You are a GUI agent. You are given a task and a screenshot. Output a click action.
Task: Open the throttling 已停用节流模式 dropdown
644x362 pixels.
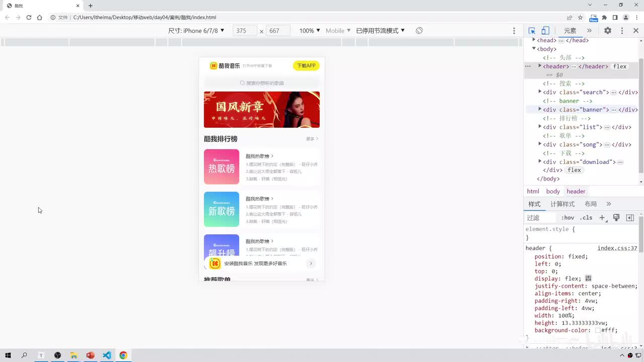point(380,31)
